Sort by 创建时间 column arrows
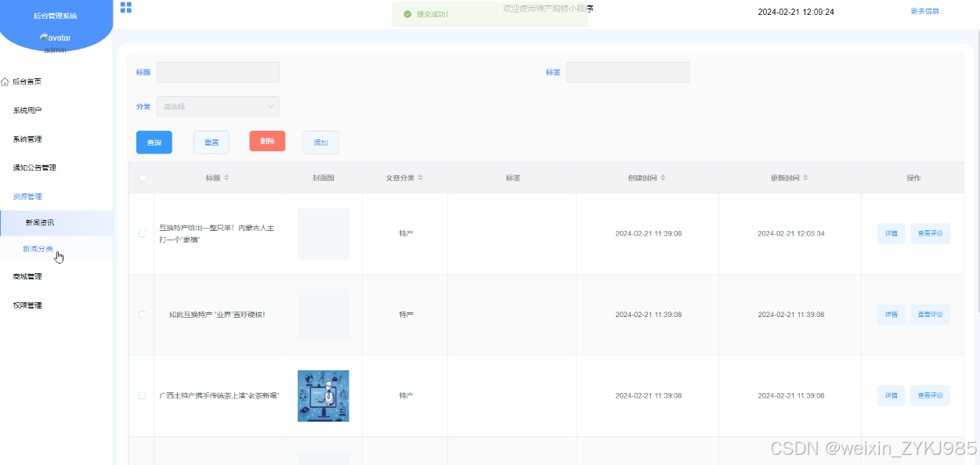 point(663,178)
